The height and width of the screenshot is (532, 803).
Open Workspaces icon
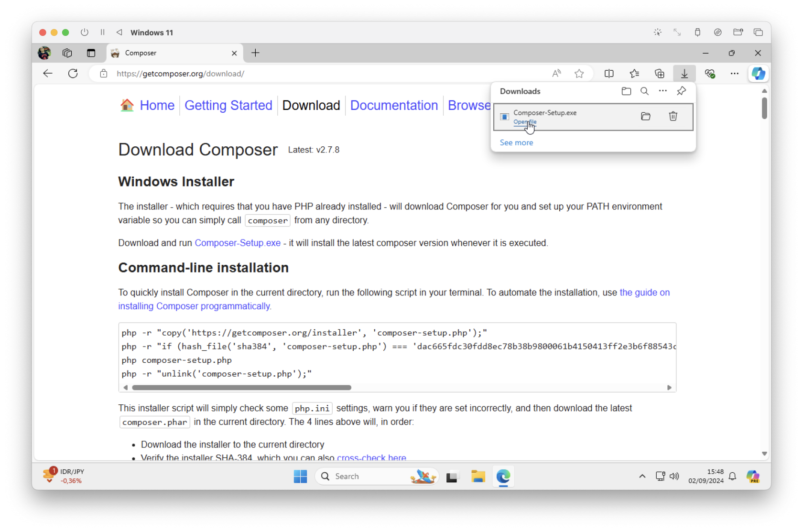point(67,53)
